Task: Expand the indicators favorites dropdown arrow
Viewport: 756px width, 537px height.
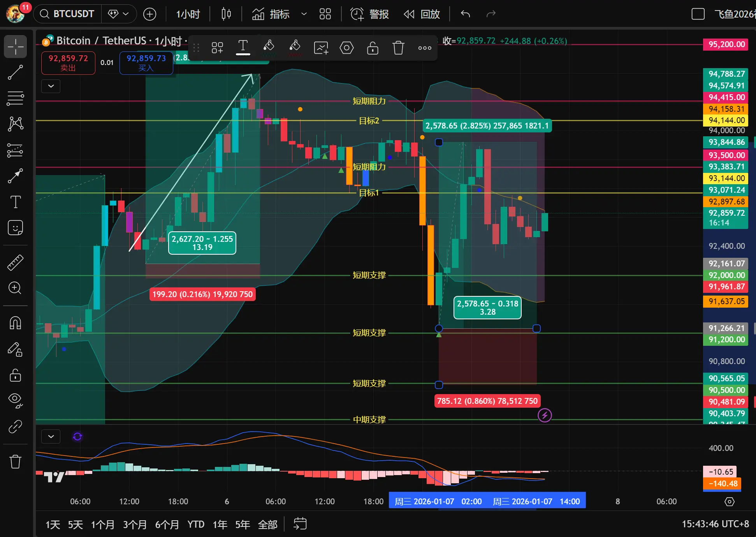Action: (304, 14)
